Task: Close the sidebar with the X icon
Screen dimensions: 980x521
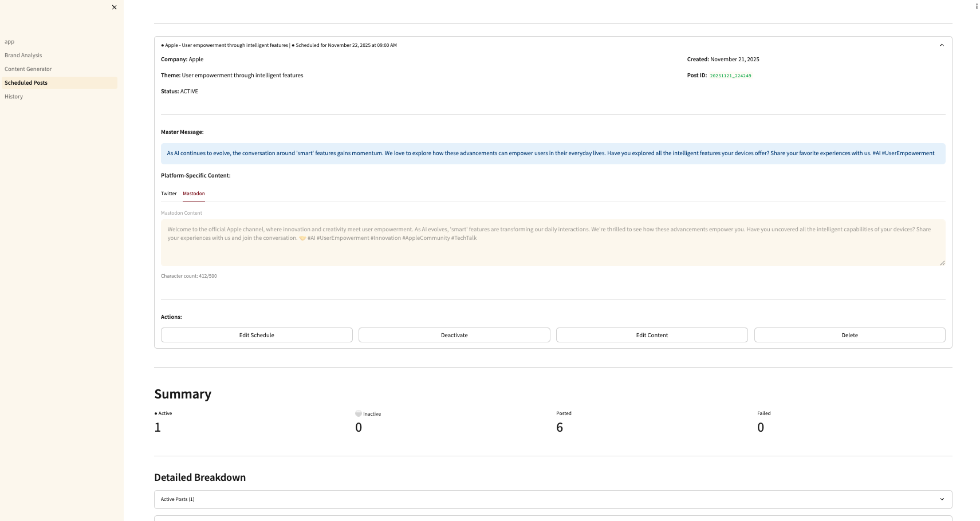Action: tap(115, 7)
